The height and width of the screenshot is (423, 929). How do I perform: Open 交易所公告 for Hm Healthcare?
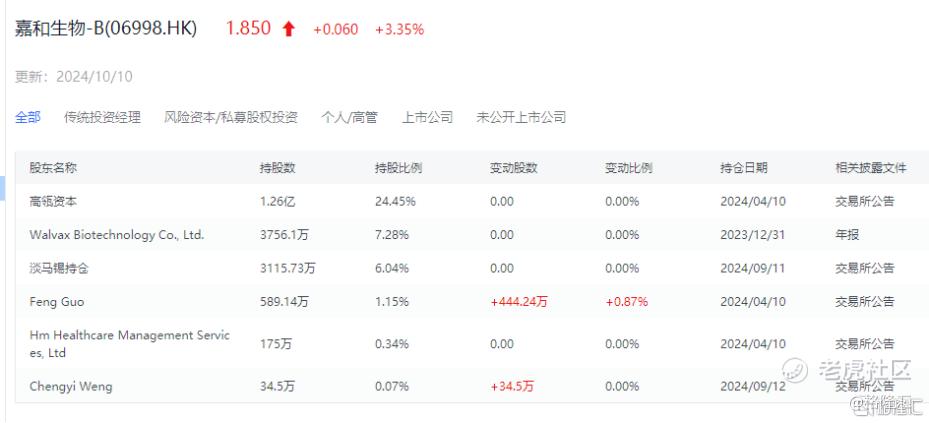pos(865,344)
